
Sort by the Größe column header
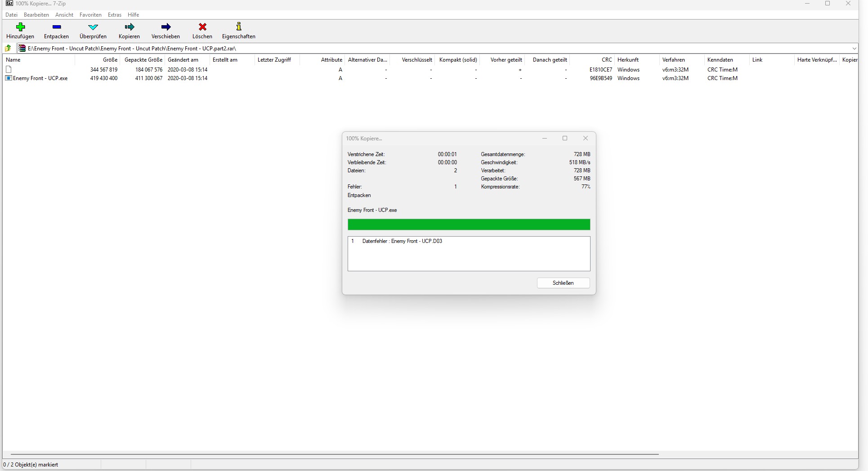click(97, 60)
